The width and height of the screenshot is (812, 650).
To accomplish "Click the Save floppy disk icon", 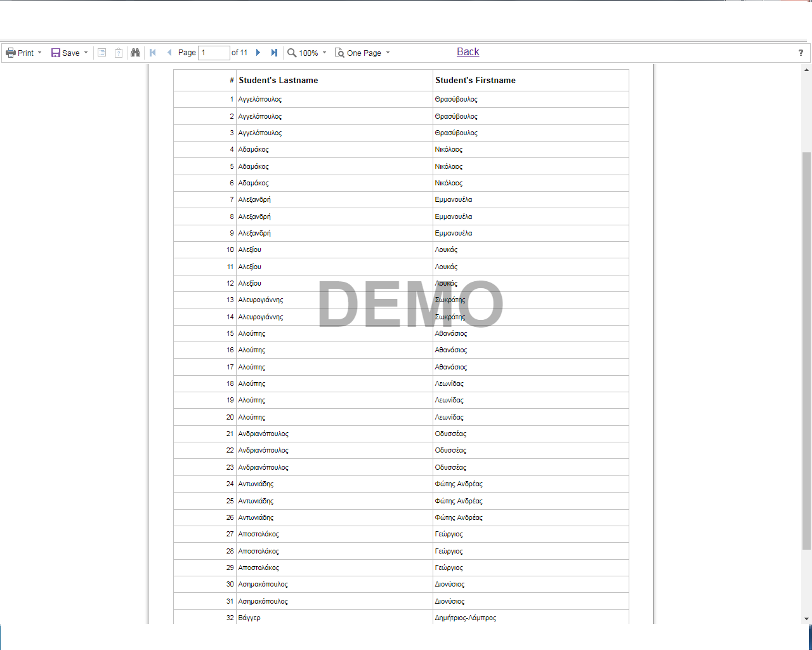I will point(56,53).
